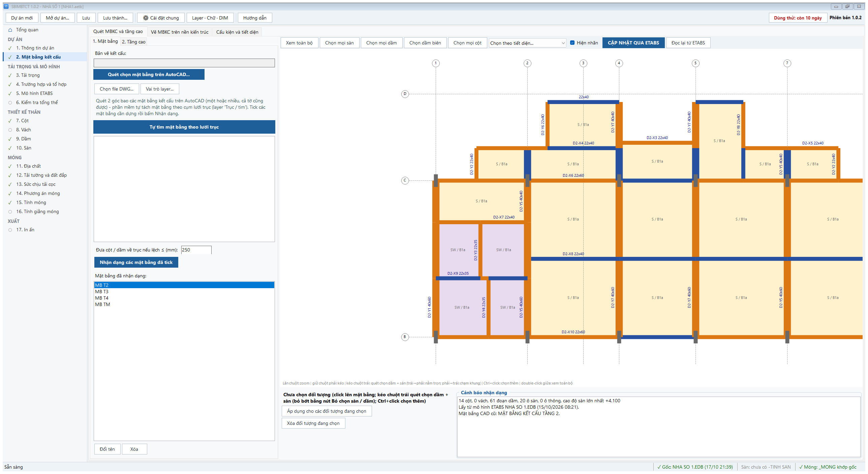The image size is (868, 474).
Task: Open the Hướng dẫn help button
Action: [x=255, y=18]
